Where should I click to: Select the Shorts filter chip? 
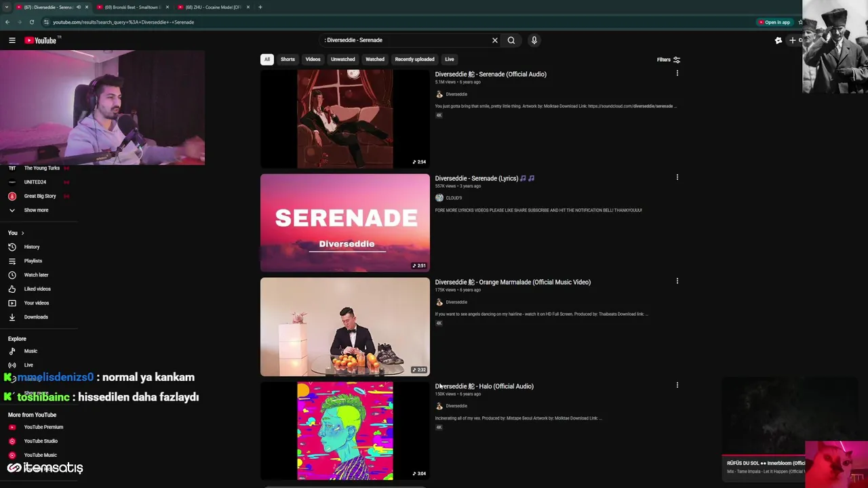pos(288,60)
